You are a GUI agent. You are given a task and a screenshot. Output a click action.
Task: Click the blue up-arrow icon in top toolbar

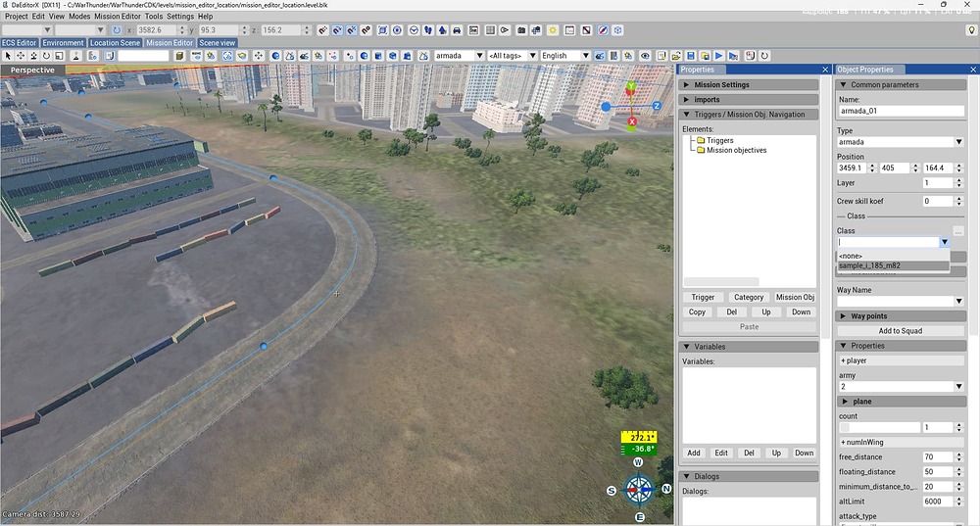443,30
